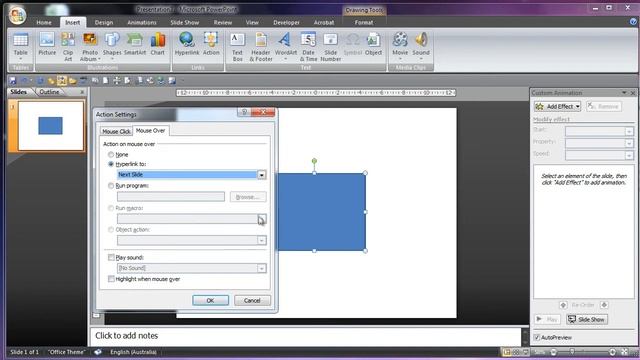Select the Run program radio button
Viewport: 640px width, 360px height.
(111, 186)
